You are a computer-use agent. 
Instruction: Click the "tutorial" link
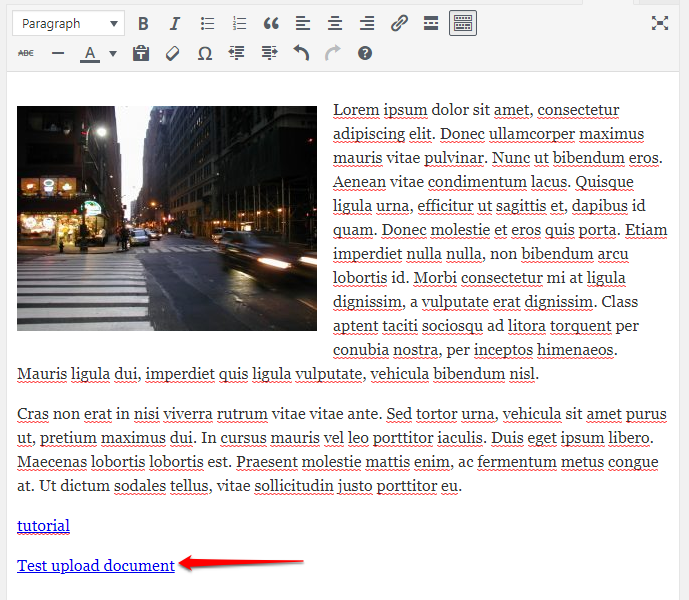(43, 526)
